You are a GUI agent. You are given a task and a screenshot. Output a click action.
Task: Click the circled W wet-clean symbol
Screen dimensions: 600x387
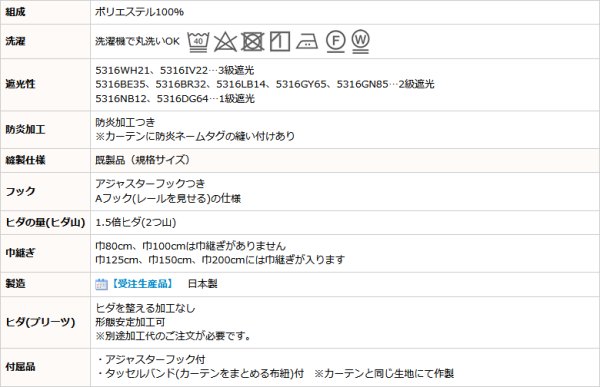pyautogui.click(x=360, y=41)
